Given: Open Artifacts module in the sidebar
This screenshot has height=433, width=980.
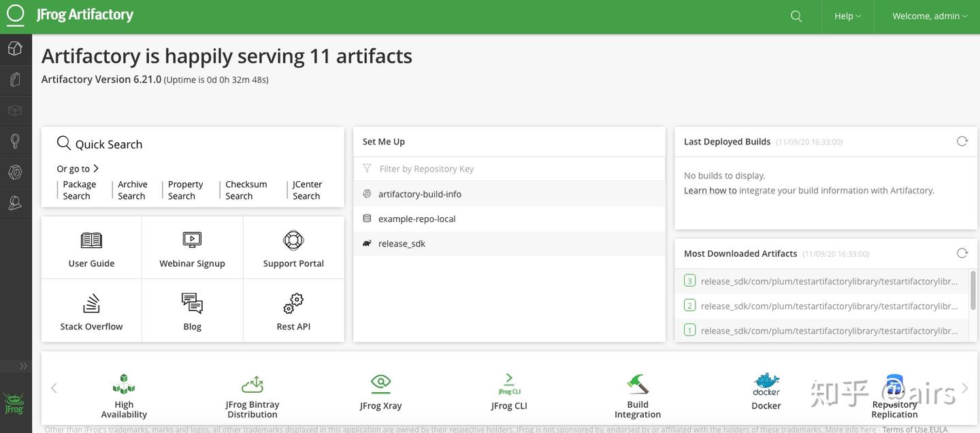Looking at the screenshot, I should (x=15, y=80).
